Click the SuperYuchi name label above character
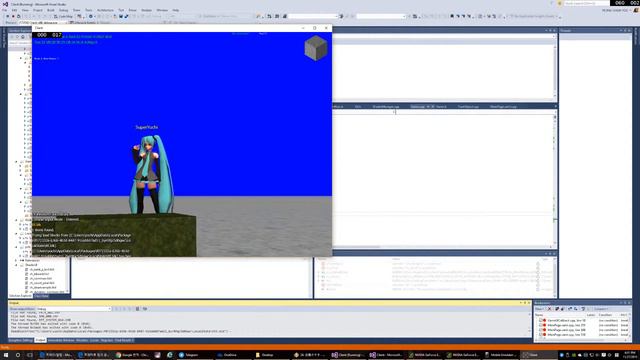640x360 pixels. tap(147, 127)
